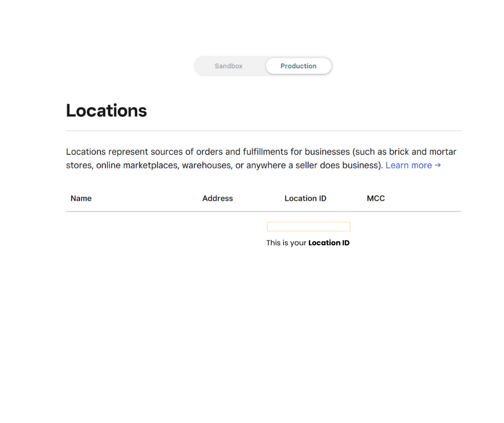Image resolution: width=504 pixels, height=423 pixels.
Task: Switch to the Sandbox environment
Action: tap(228, 66)
